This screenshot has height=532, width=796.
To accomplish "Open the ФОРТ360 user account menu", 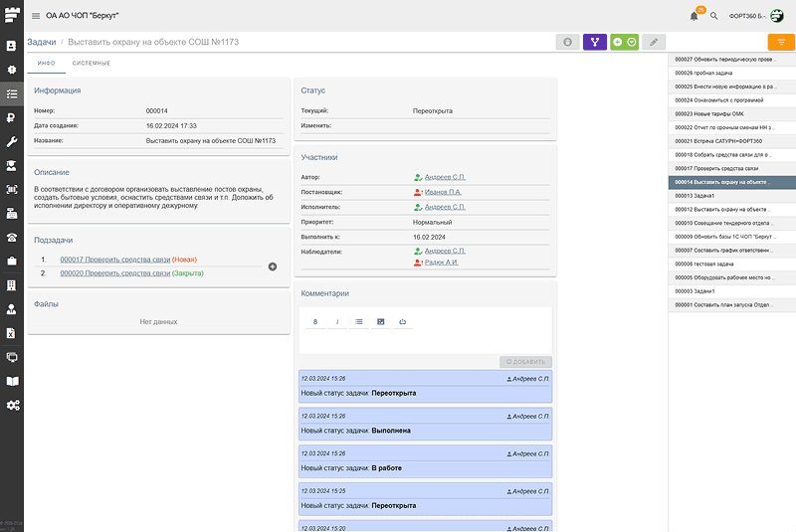I will (755, 16).
